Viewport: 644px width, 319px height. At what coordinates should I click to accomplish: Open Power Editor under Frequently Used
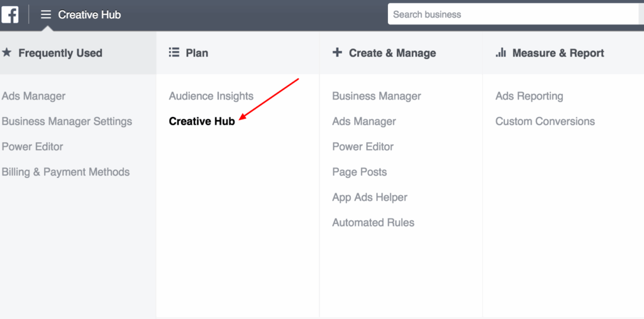pyautogui.click(x=33, y=147)
